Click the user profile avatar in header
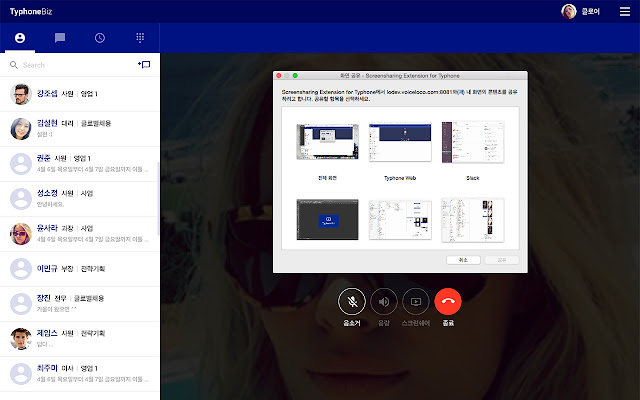Viewport: 640px width, 400px height. [x=569, y=11]
